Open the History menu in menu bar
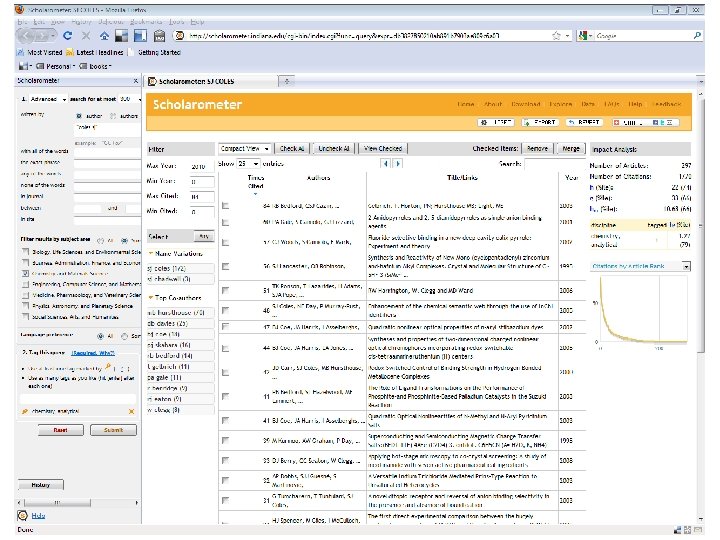This screenshot has width=720, height=540. pos(82,22)
